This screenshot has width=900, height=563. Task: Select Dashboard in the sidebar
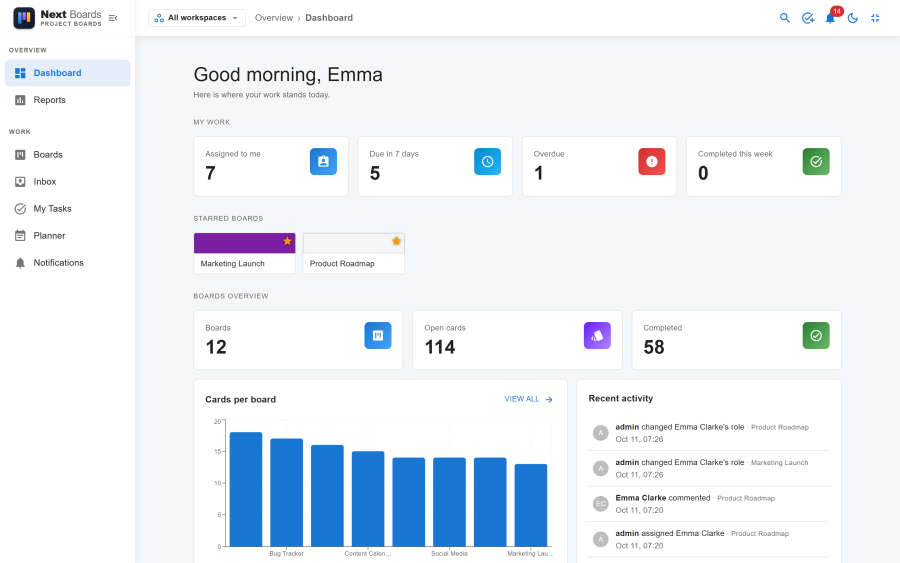(68, 73)
